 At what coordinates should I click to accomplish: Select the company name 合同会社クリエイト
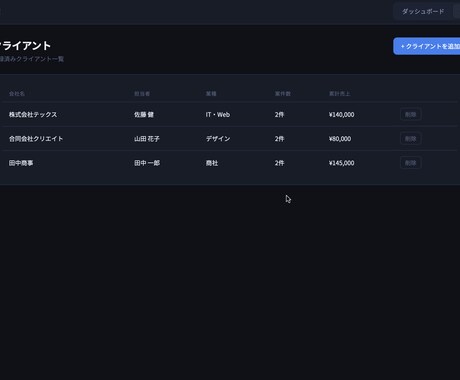(x=36, y=139)
